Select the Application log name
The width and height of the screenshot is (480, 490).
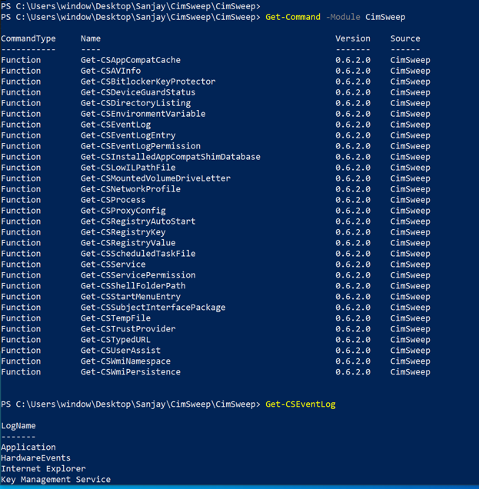point(28,447)
